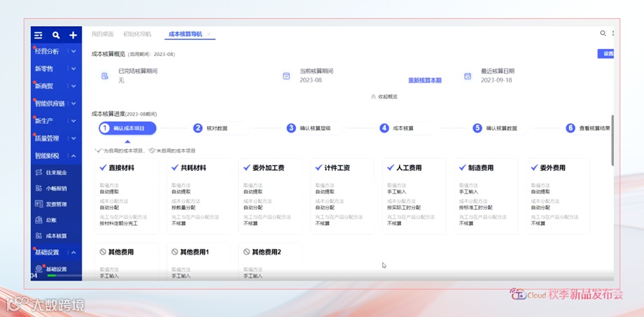Open 成本核算 under 智能财税
This screenshot has height=317, width=644.
click(x=56, y=236)
